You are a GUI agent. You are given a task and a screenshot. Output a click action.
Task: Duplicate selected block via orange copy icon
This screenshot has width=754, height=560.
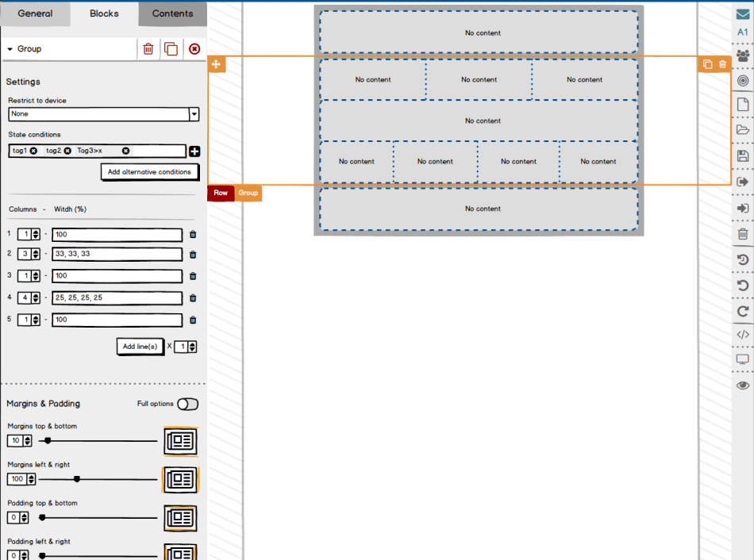(707, 64)
